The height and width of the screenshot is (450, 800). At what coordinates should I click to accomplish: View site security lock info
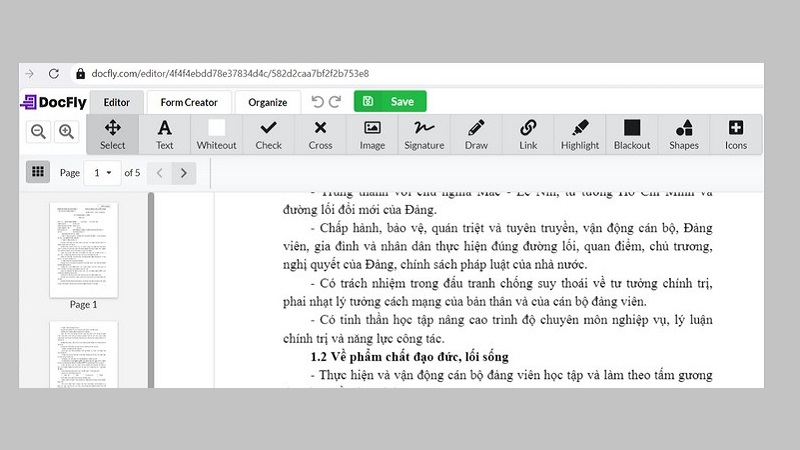pyautogui.click(x=80, y=73)
